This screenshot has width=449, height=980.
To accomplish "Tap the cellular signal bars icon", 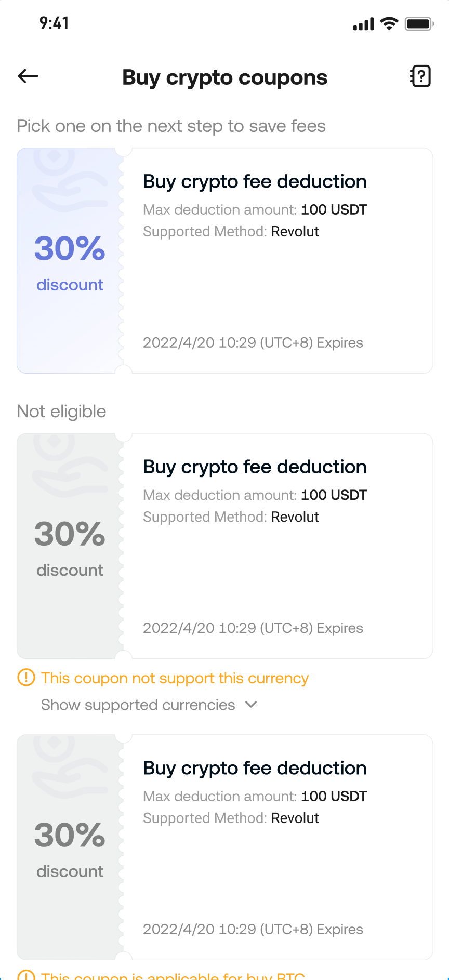I will (x=363, y=24).
